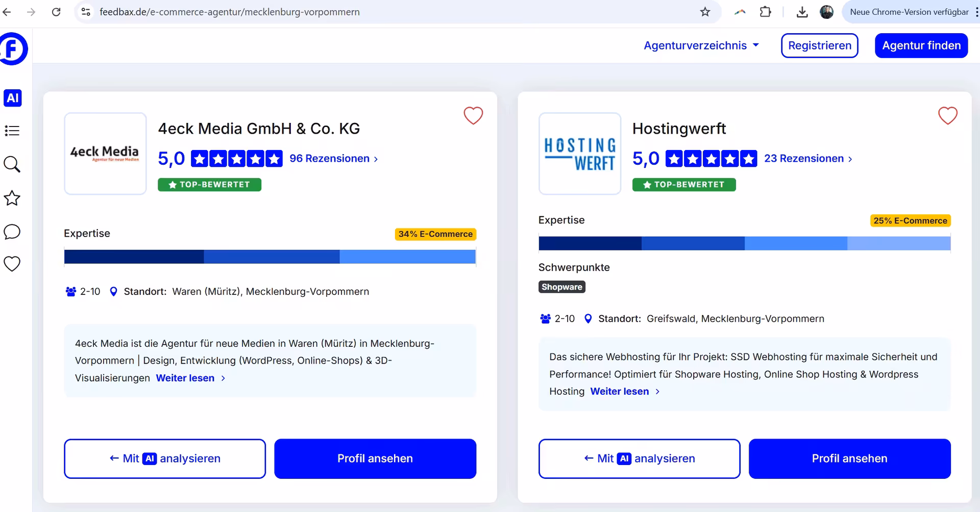Open the chat bubble icon in sidebar
980x512 pixels.
pyautogui.click(x=12, y=232)
